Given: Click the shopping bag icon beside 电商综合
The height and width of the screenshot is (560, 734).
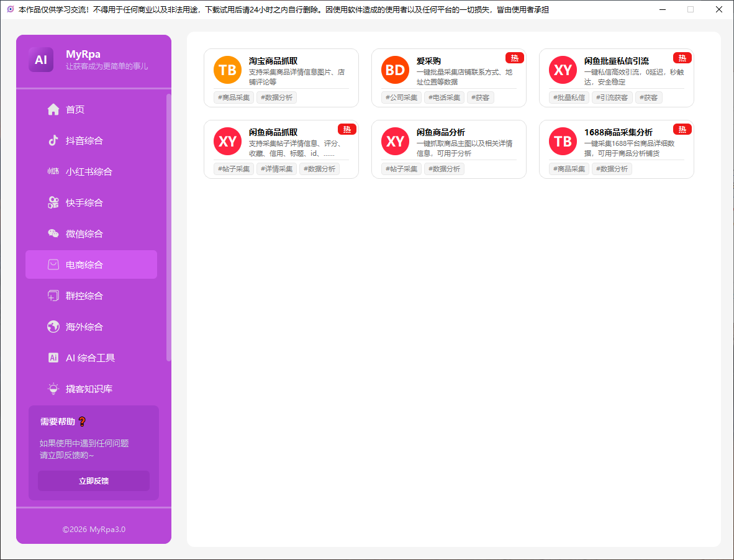Looking at the screenshot, I should click(53, 265).
